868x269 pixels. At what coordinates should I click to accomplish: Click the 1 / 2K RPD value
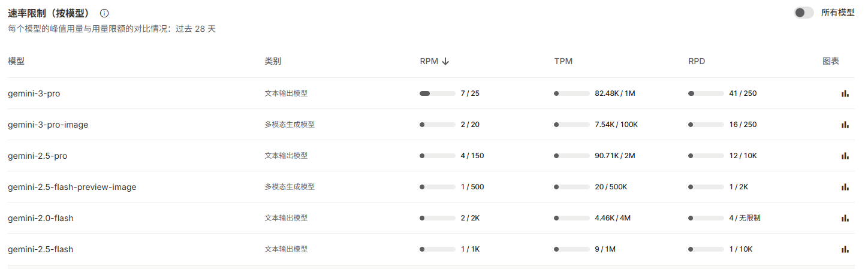click(x=739, y=187)
